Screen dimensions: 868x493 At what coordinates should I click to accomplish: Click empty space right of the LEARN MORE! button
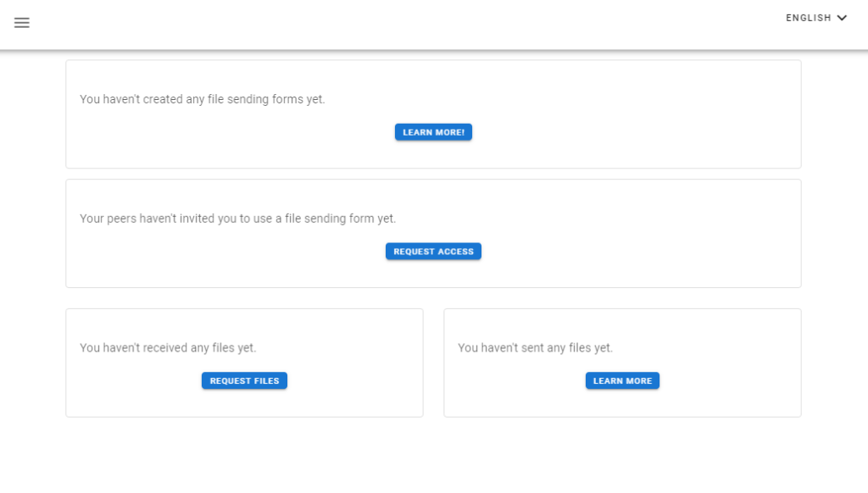[636, 132]
